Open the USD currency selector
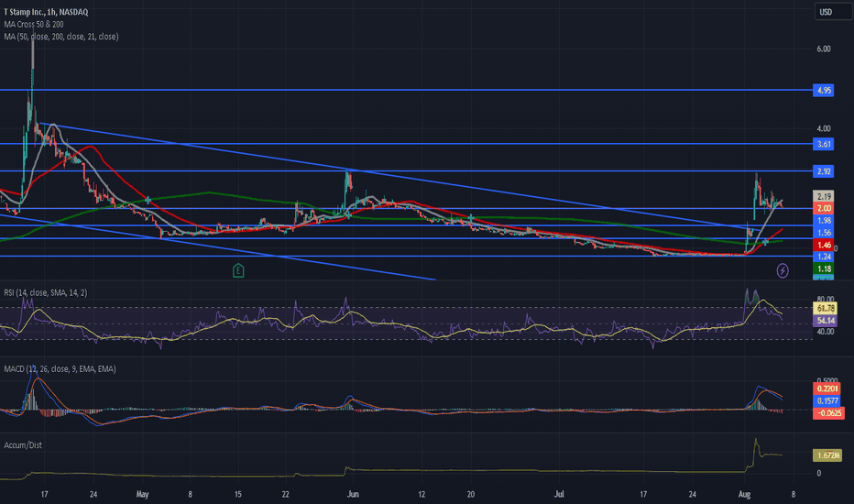Viewport: 854px width, 504px height. point(832,12)
